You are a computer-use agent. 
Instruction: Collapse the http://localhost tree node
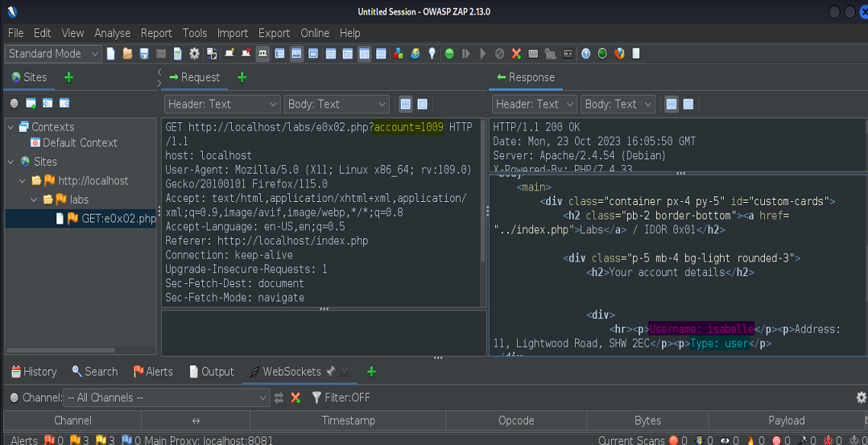(23, 180)
